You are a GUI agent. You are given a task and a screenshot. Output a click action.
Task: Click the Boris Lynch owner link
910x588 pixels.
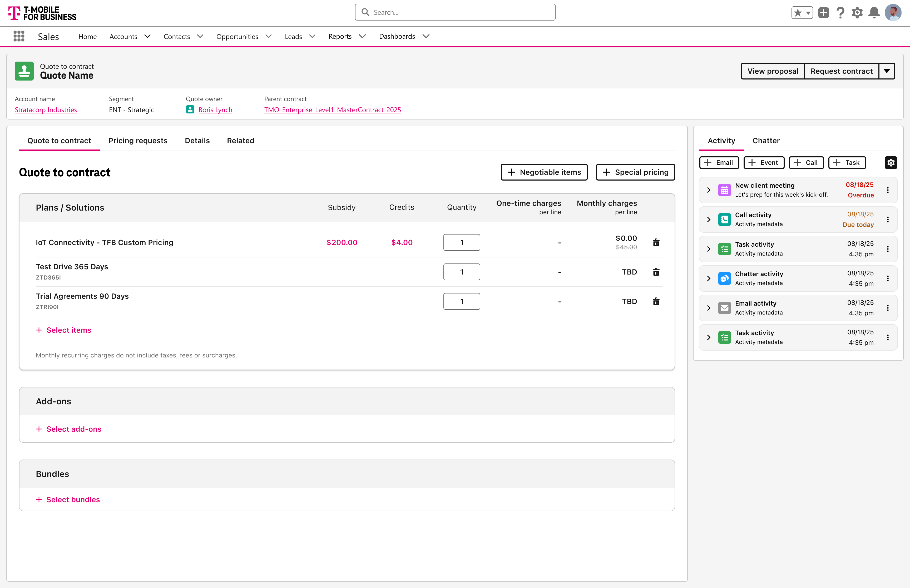click(215, 109)
